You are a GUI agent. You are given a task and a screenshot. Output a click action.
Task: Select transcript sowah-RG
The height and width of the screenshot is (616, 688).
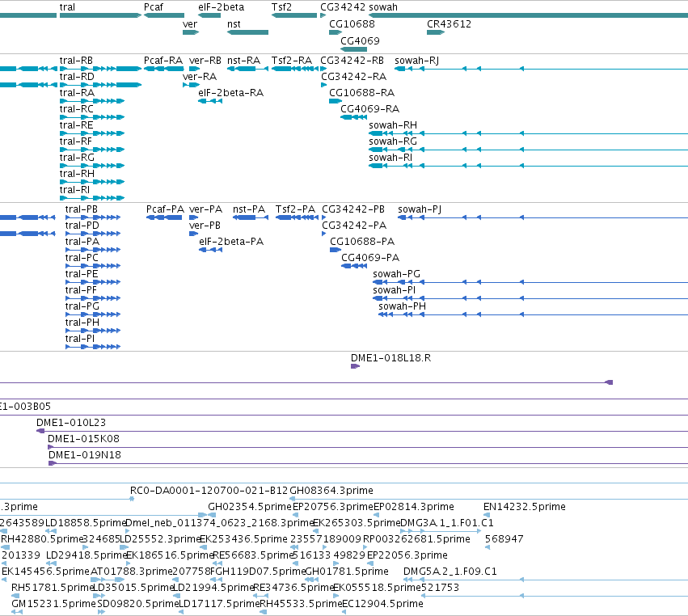393,141
